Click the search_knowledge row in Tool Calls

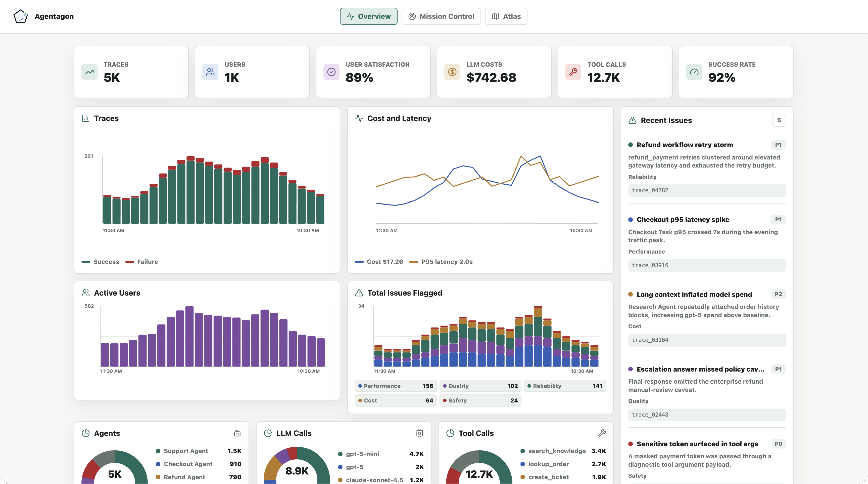563,451
